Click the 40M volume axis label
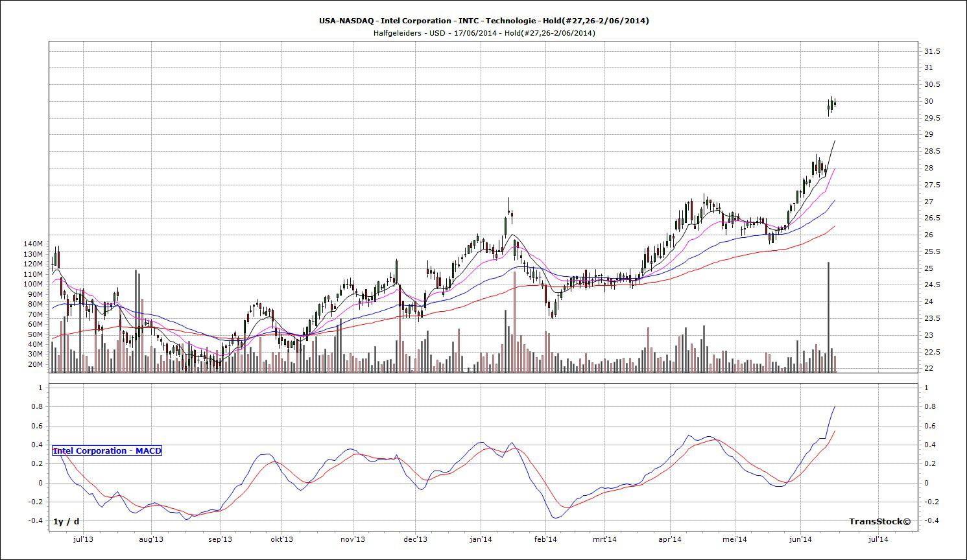The height and width of the screenshot is (560, 967). coord(35,345)
